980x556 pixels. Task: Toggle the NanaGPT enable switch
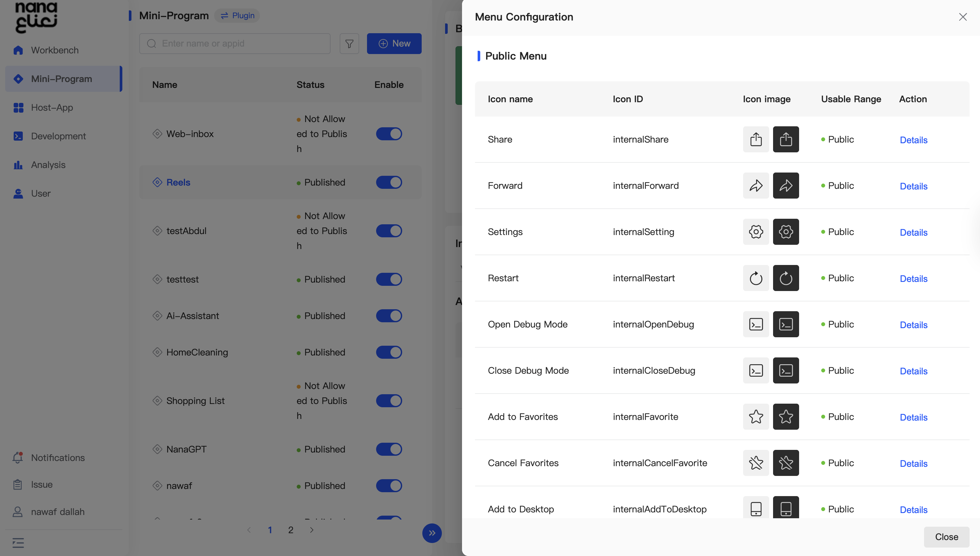coord(389,450)
